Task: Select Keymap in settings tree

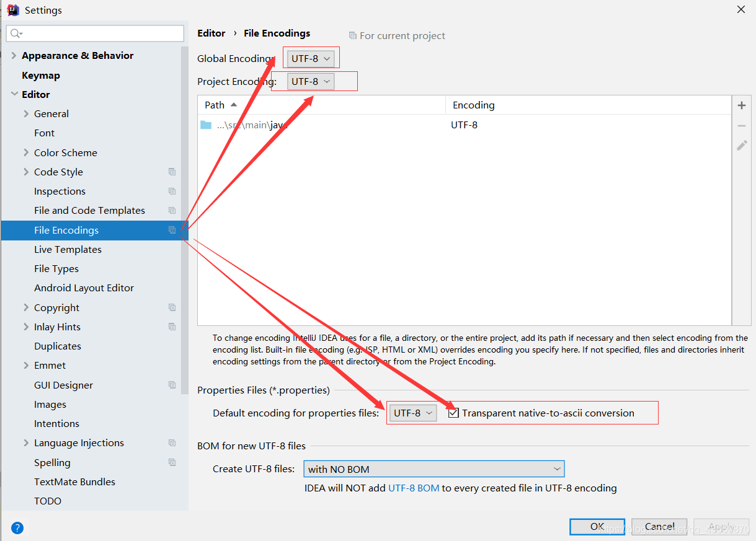Action: coord(41,75)
